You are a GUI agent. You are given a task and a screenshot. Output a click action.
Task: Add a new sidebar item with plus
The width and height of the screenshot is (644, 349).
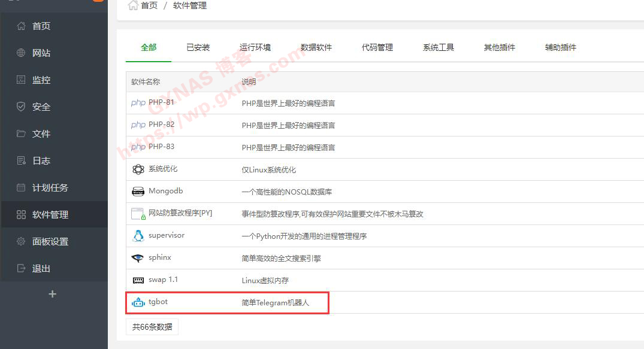pyautogui.click(x=53, y=294)
